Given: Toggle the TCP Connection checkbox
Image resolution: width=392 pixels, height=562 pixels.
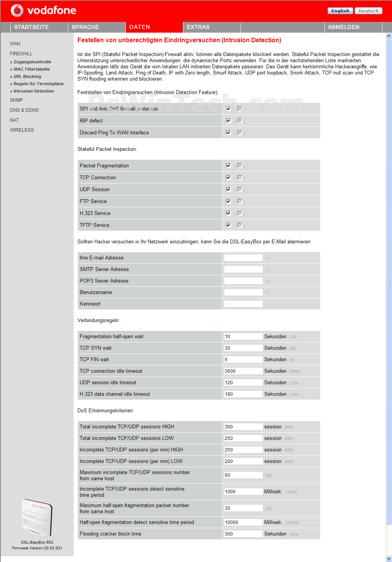Looking at the screenshot, I should click(228, 177).
